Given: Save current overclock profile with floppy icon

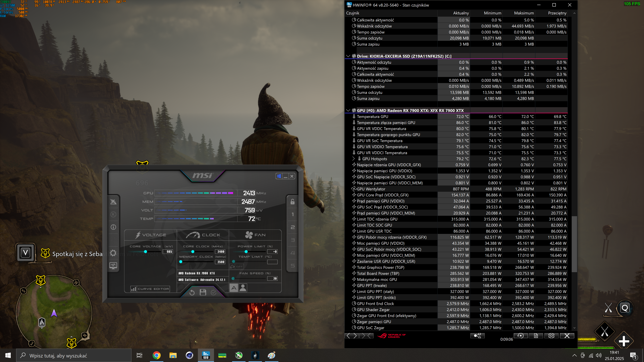Looking at the screenshot, I should [x=203, y=292].
